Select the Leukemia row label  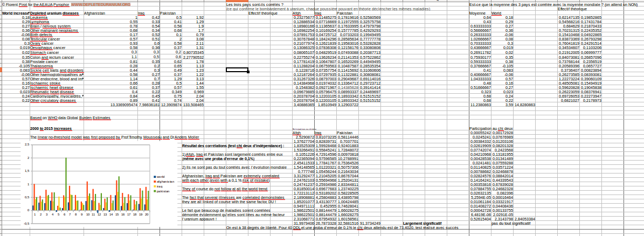click(40, 18)
